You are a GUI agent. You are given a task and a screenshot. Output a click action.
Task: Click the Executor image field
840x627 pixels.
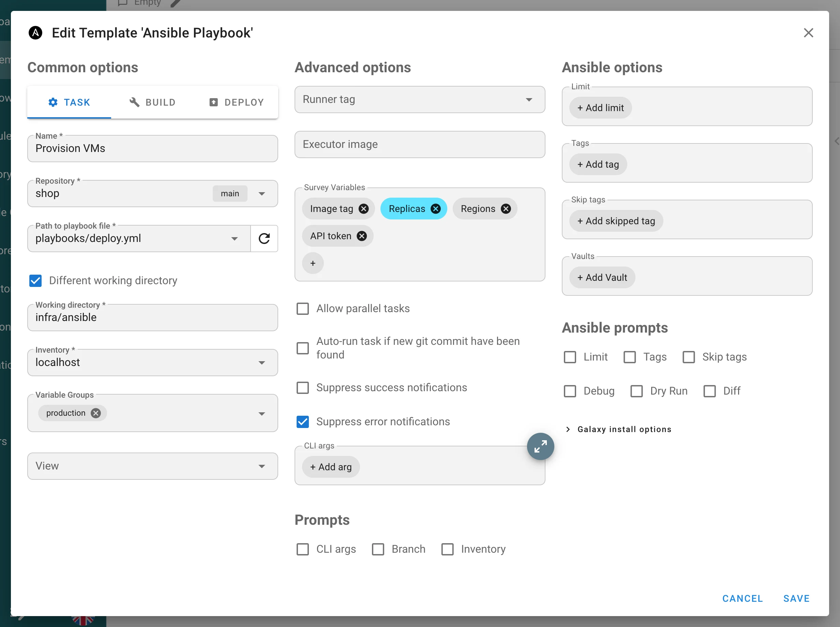tap(420, 144)
